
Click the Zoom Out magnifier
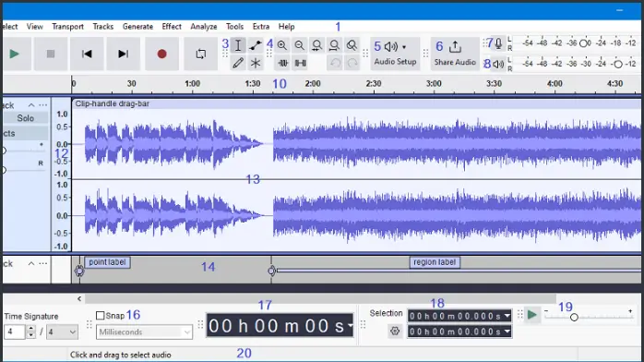tap(300, 45)
